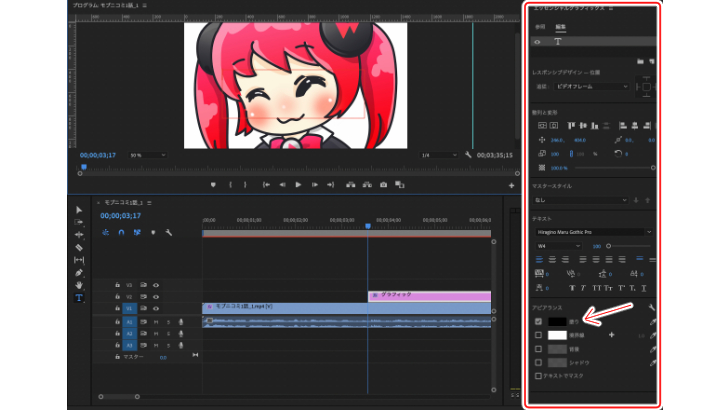
Task: Enable the Background appearance checkbox
Action: [x=538, y=349]
